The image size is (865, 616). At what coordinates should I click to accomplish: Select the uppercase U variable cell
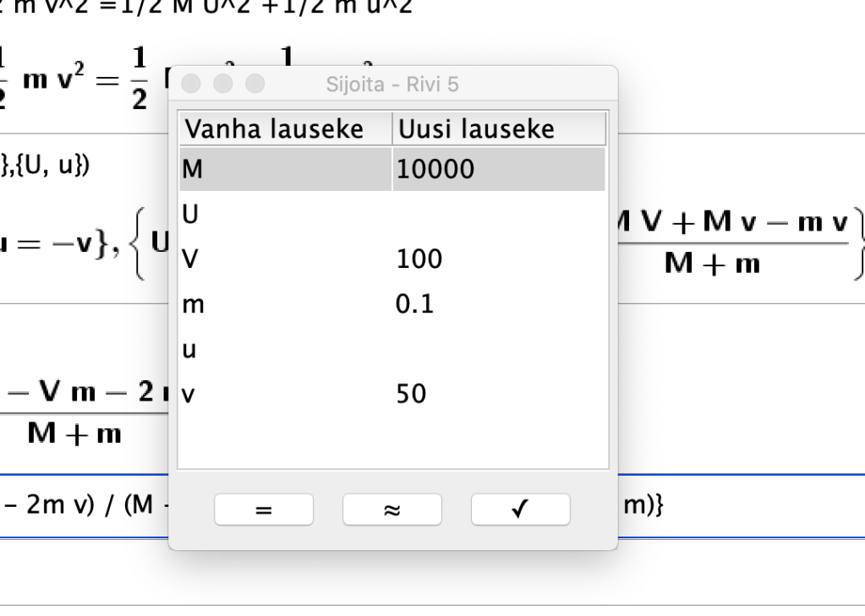click(285, 214)
